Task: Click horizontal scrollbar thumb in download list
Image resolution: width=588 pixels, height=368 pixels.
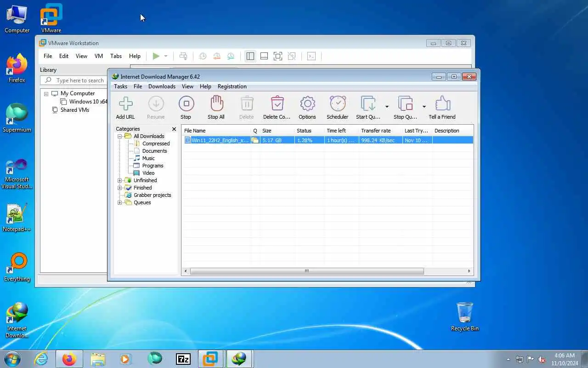Action: coord(307,271)
